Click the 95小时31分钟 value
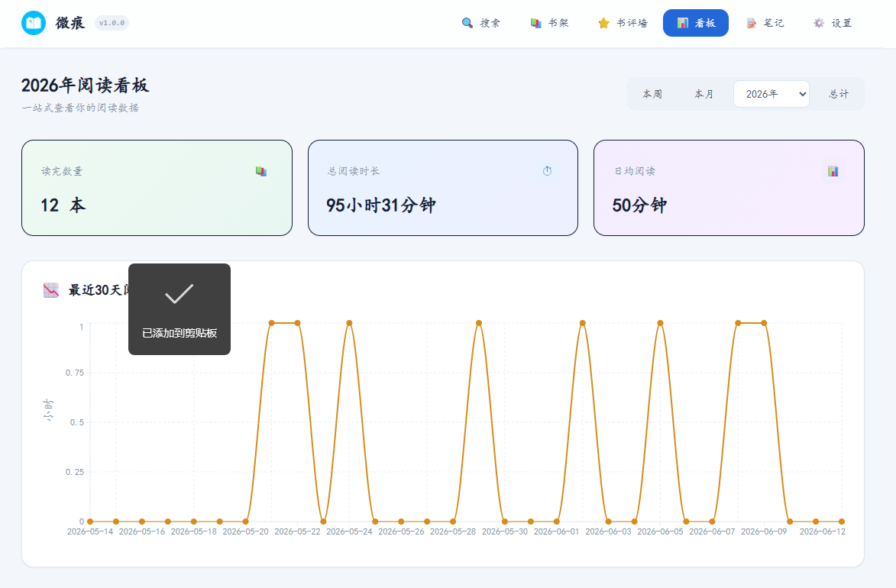The image size is (896, 588). [x=380, y=205]
